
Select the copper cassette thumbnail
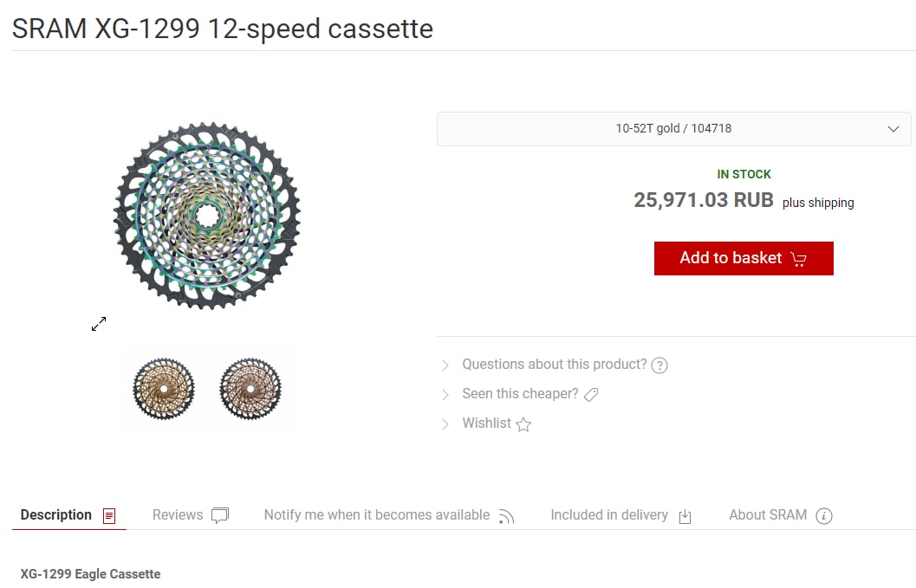click(x=250, y=389)
